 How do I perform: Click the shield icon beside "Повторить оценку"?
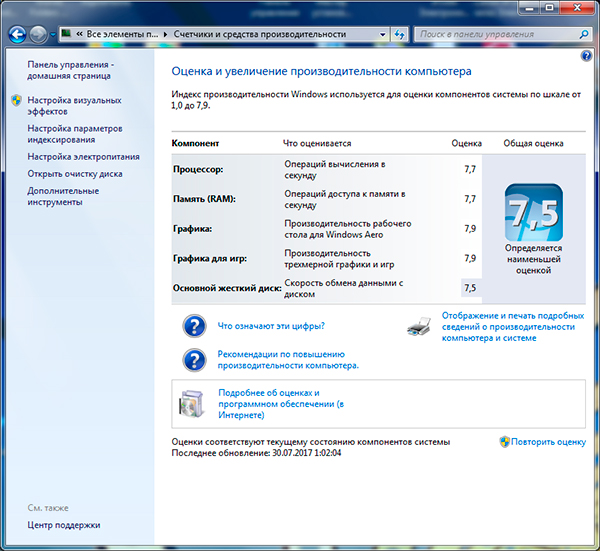[x=504, y=442]
